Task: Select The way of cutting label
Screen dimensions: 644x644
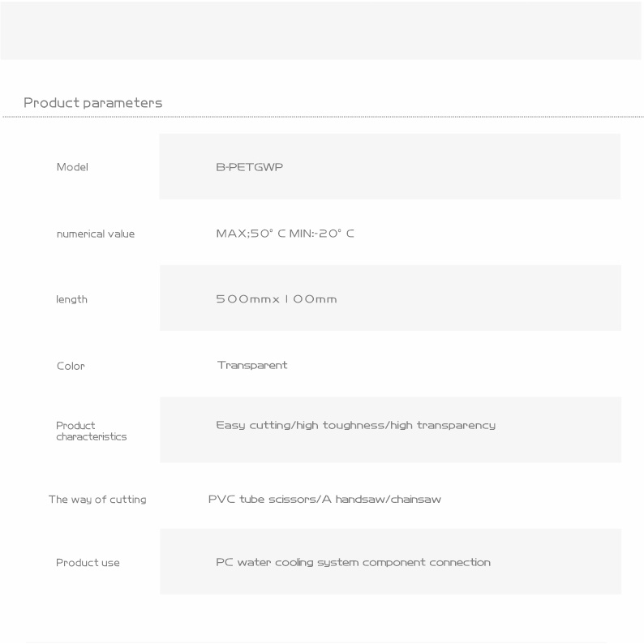Action: point(97,500)
